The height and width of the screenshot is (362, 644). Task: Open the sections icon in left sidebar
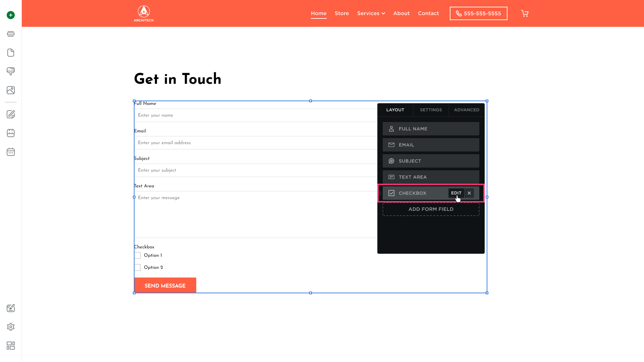[x=11, y=34]
